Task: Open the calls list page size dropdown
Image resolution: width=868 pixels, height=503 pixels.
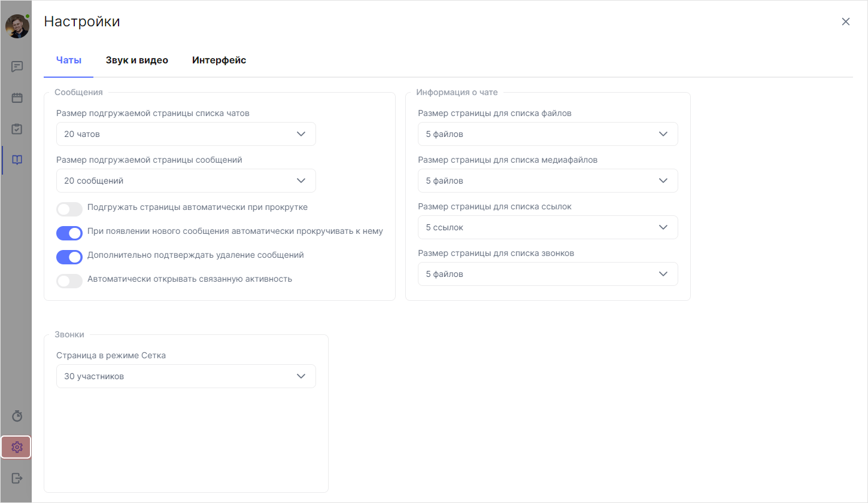Action: (x=548, y=273)
